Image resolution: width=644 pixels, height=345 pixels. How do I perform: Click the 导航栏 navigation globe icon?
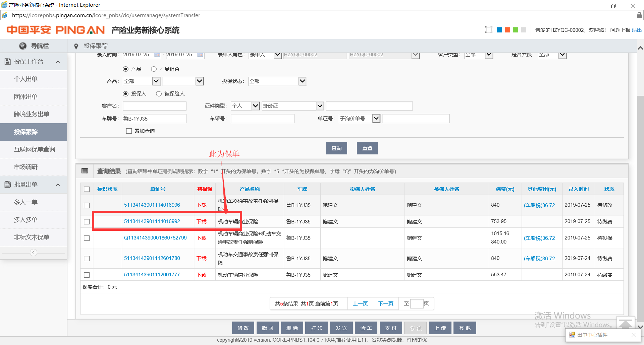pos(23,46)
